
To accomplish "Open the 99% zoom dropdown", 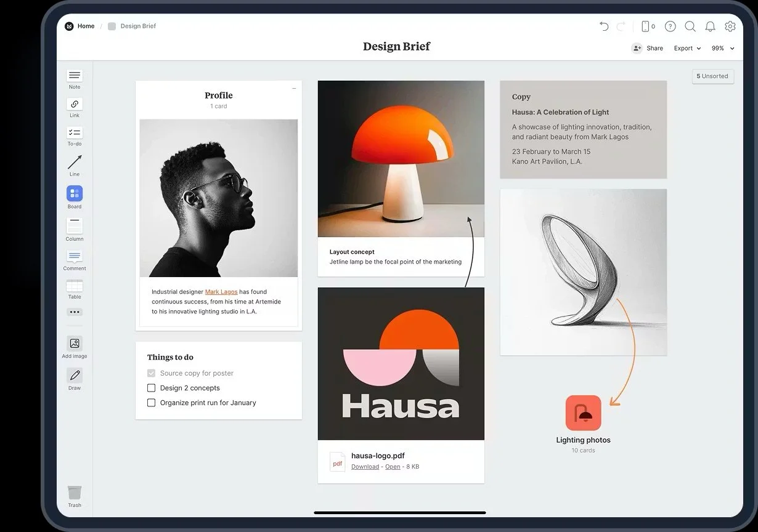I will pyautogui.click(x=723, y=48).
